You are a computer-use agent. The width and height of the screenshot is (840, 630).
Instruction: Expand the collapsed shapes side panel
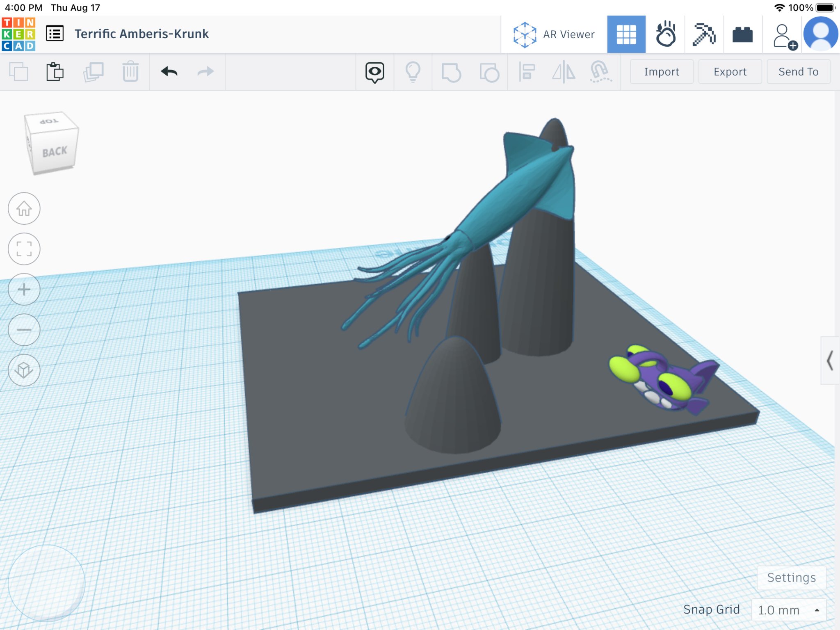click(830, 361)
